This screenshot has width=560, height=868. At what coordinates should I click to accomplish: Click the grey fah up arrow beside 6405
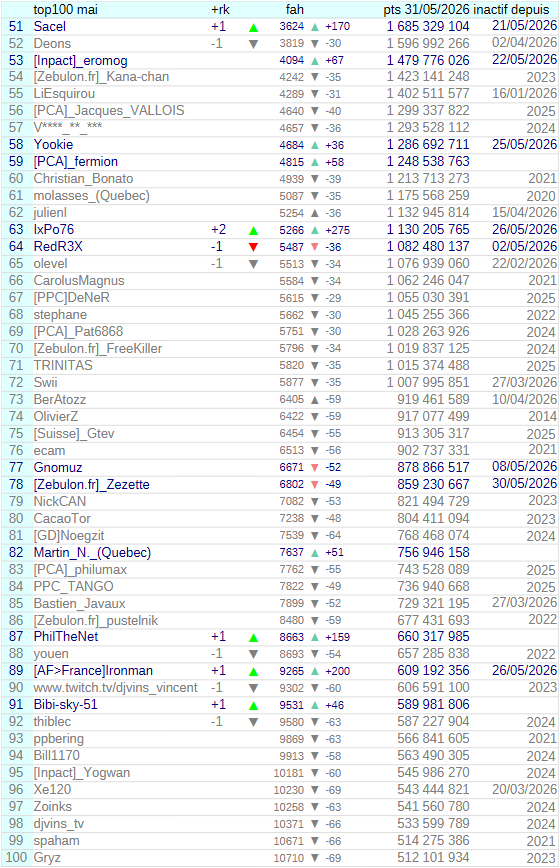(315, 400)
